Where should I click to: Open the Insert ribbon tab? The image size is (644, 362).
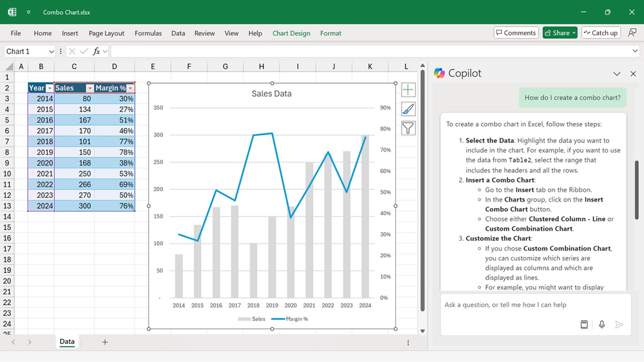[x=70, y=33]
